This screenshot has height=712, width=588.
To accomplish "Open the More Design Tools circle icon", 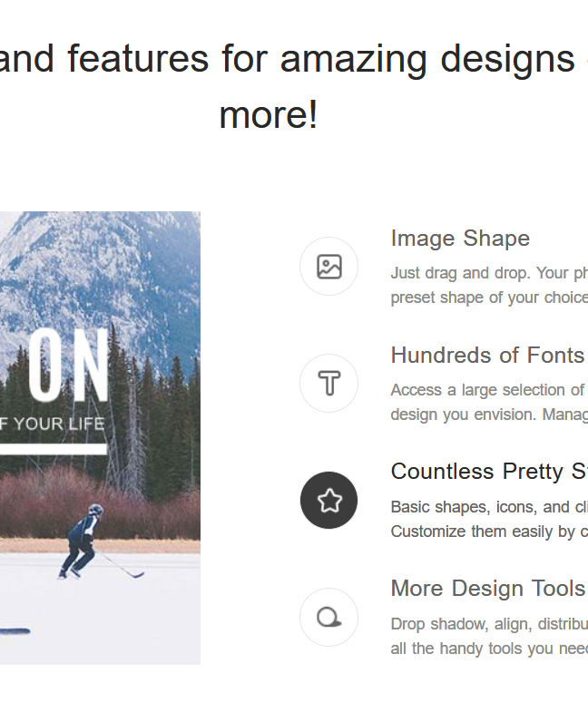I will 328,618.
